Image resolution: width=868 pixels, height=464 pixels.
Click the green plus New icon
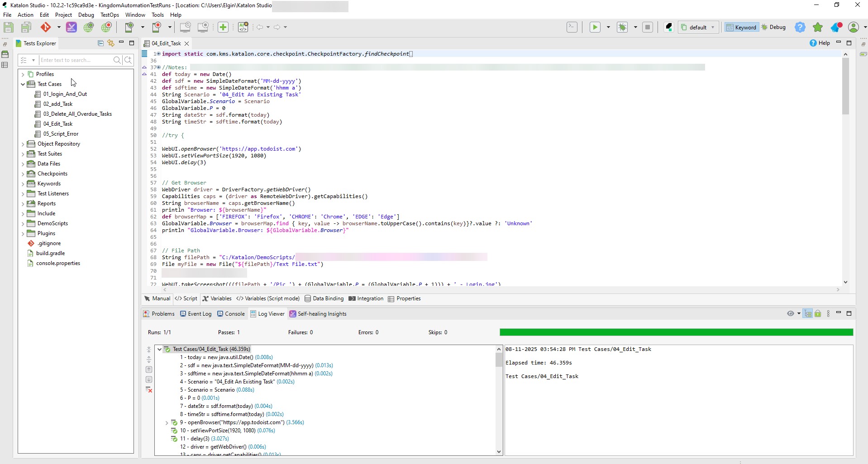click(x=223, y=27)
